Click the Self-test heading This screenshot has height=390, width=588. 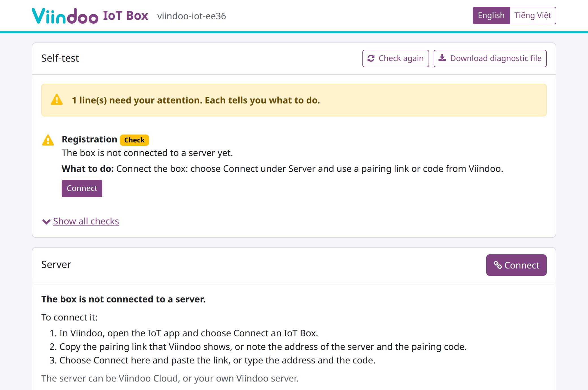tap(60, 58)
